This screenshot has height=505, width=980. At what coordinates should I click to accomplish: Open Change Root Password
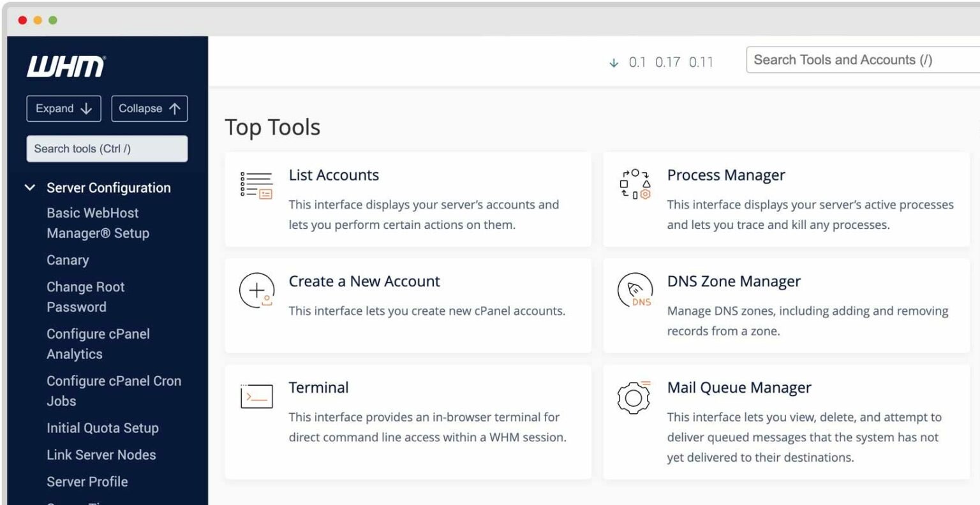pyautogui.click(x=85, y=296)
